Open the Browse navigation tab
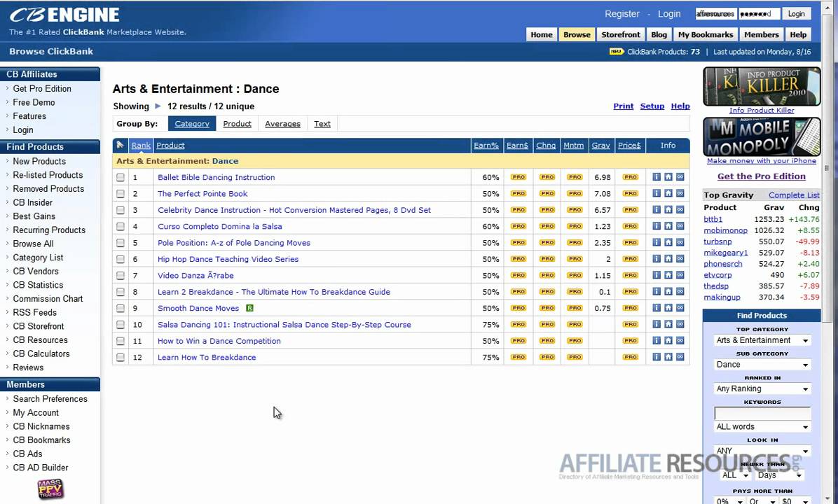Screen dimensions: 838x504 click(x=577, y=35)
